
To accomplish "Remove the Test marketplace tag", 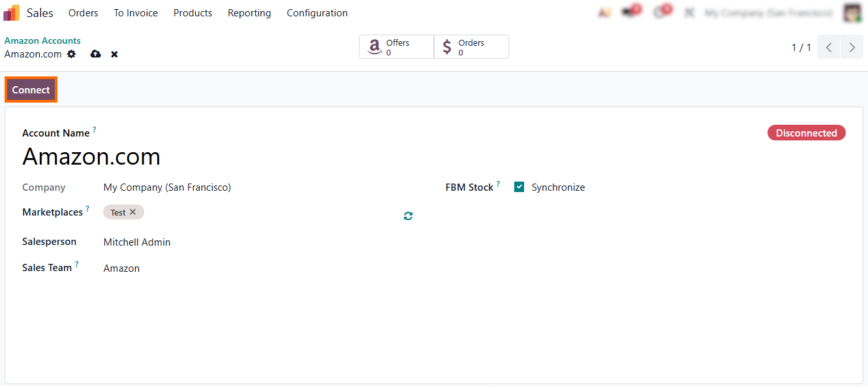I will pos(133,212).
